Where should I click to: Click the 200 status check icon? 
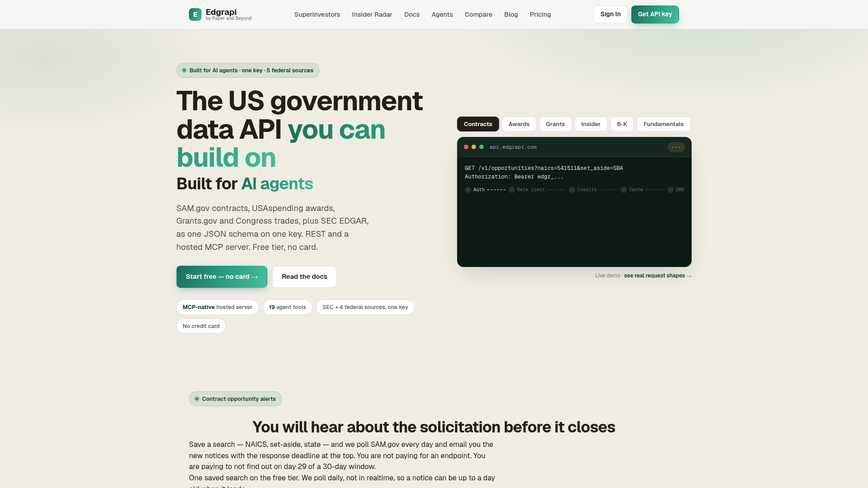pos(670,190)
